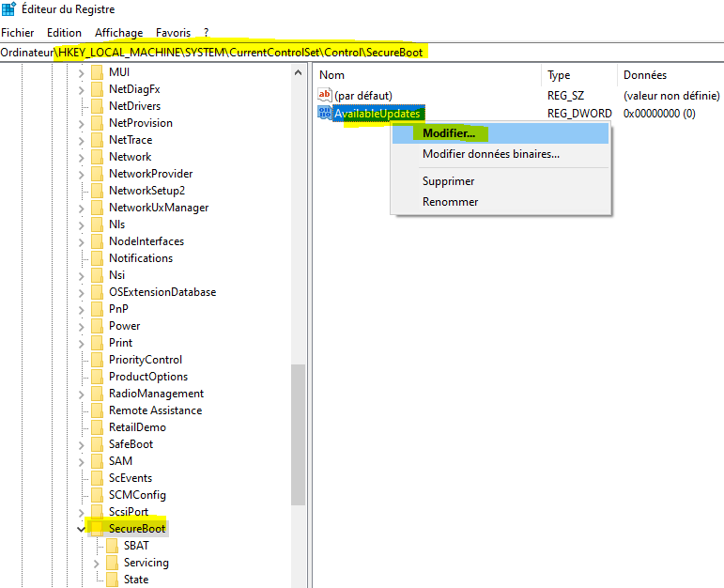
Task: Click the MUI folder icon
Action: [97, 72]
